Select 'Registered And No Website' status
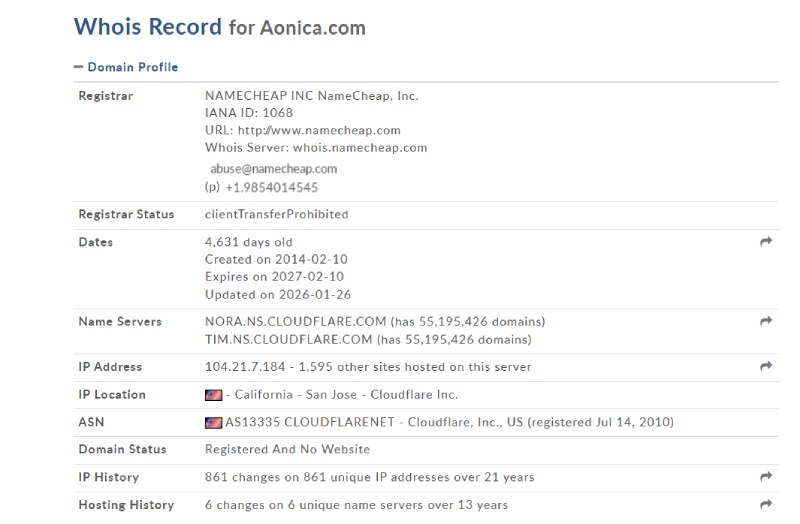This screenshot has height=524, width=800. pos(287,449)
